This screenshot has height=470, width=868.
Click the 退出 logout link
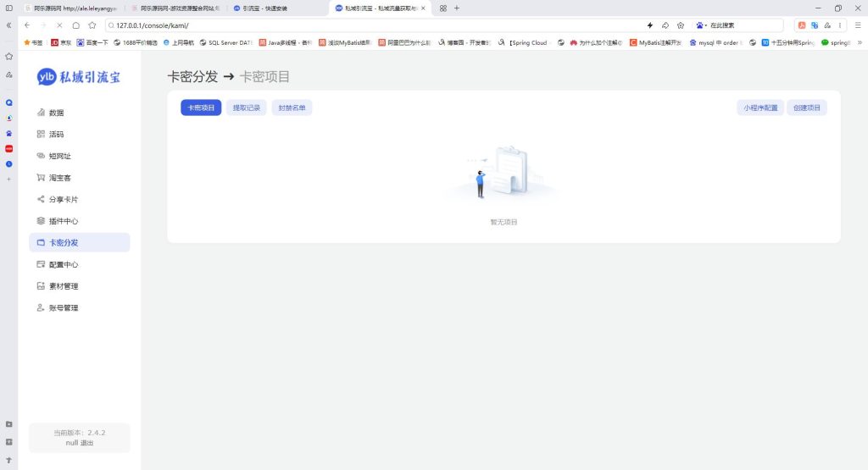pos(87,443)
